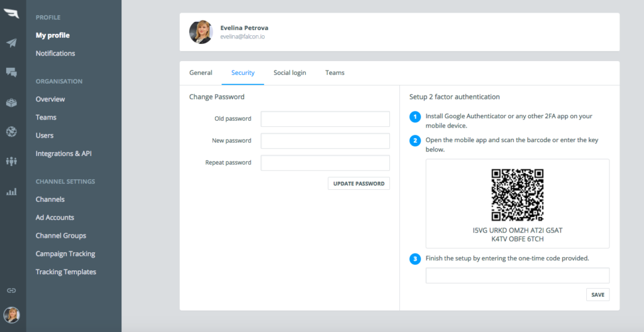Open Users page
Screen dimensions: 644x332
[x=45, y=135]
